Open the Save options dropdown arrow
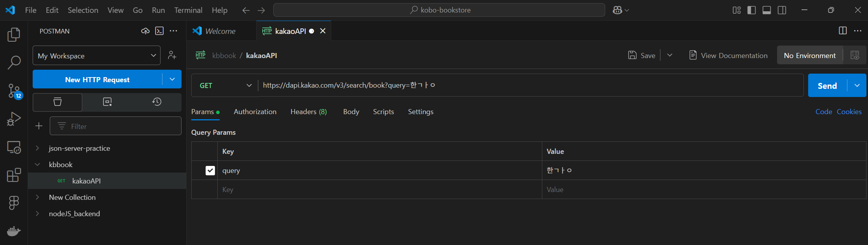This screenshot has height=245, width=868. [x=670, y=55]
